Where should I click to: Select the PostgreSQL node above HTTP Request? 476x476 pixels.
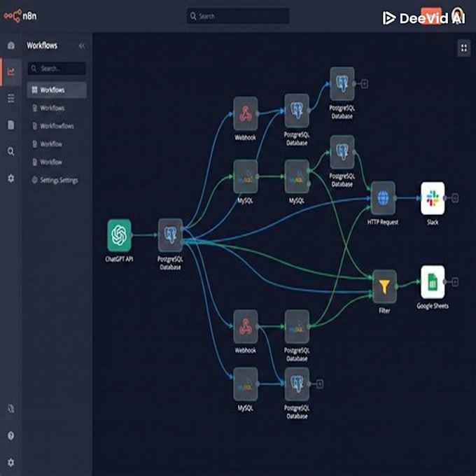(x=342, y=152)
